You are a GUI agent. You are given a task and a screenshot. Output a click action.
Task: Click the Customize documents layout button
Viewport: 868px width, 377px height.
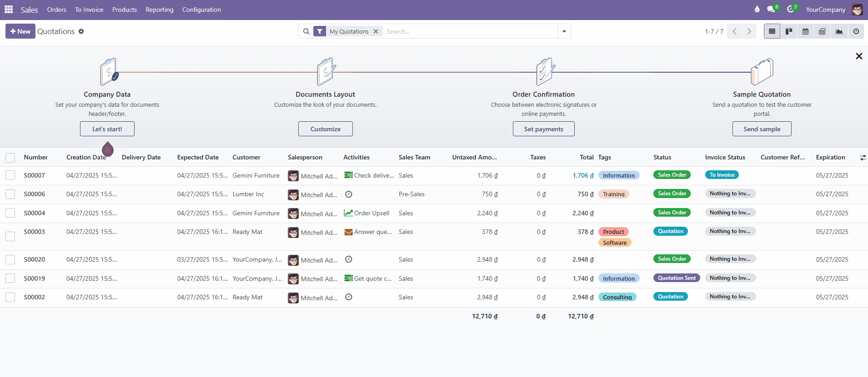tap(326, 129)
